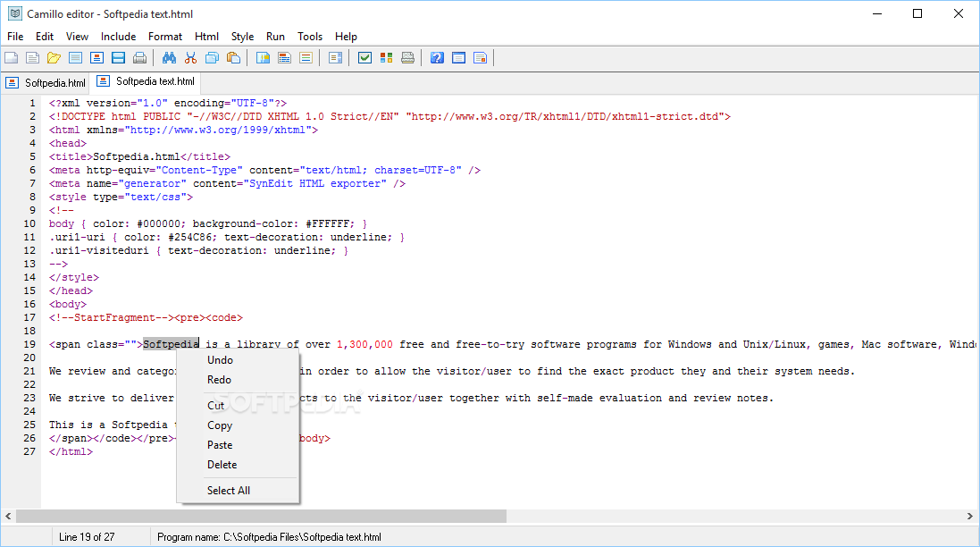
Task: Open the Run menu
Action: 275,37
